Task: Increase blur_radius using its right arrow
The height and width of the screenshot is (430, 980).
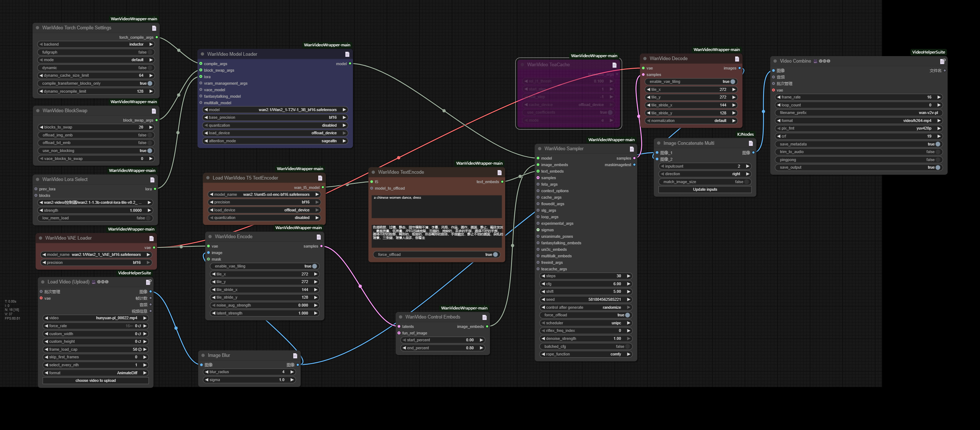Action: tap(292, 372)
